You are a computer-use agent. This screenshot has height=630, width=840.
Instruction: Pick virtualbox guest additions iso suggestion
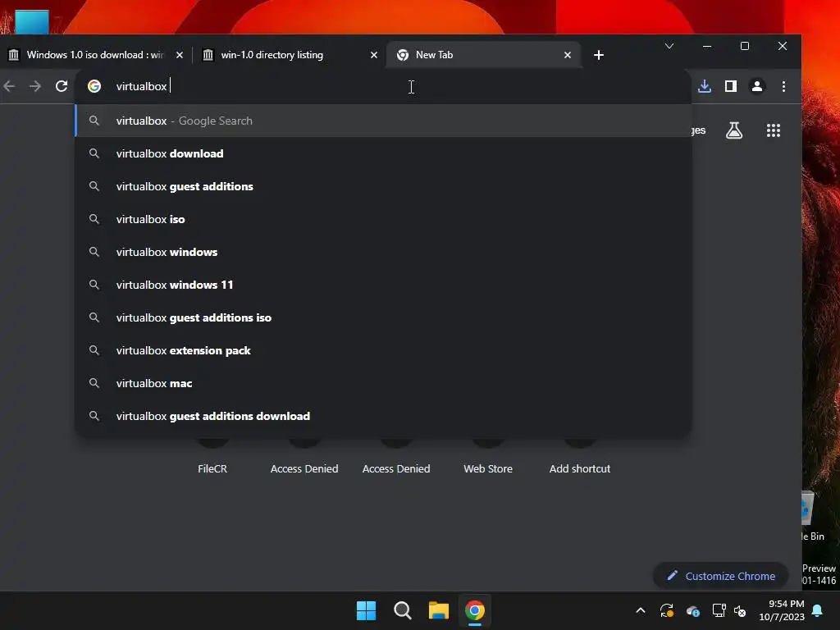(x=383, y=317)
